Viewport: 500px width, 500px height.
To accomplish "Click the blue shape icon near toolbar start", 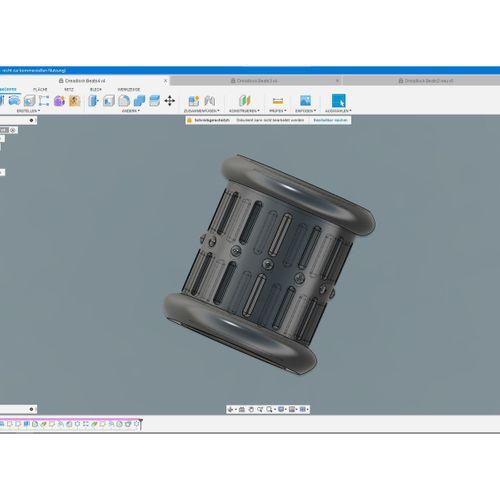I will [x=14, y=101].
